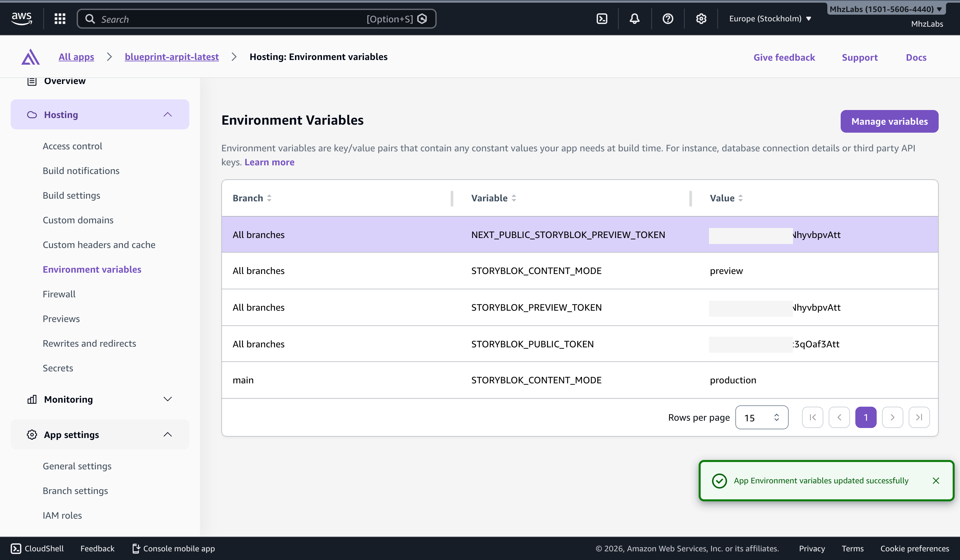Image resolution: width=960 pixels, height=560 pixels.
Task: Sort table by Branch column
Action: [x=269, y=198]
